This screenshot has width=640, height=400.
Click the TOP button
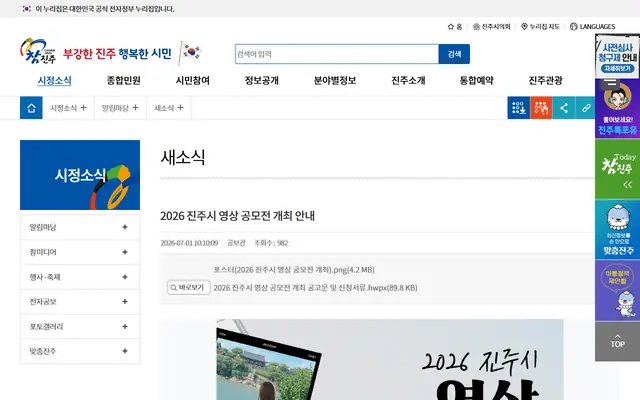click(617, 341)
